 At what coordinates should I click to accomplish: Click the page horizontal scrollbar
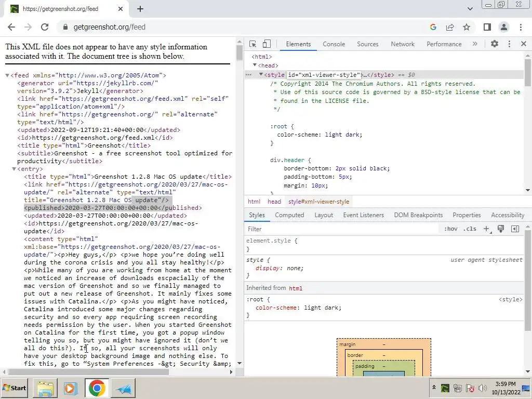pyautogui.click(x=88, y=372)
